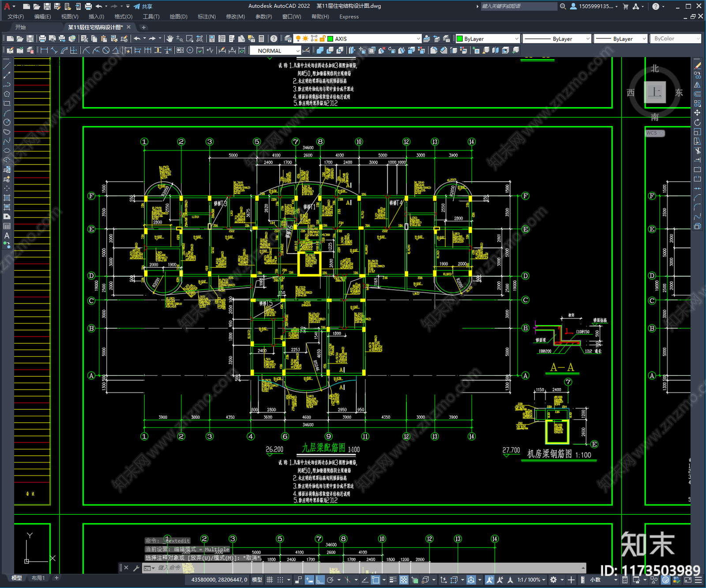Toggle ortho mode in status bar
Image resolution: width=706 pixels, height=588 pixels.
pyautogui.click(x=320, y=580)
